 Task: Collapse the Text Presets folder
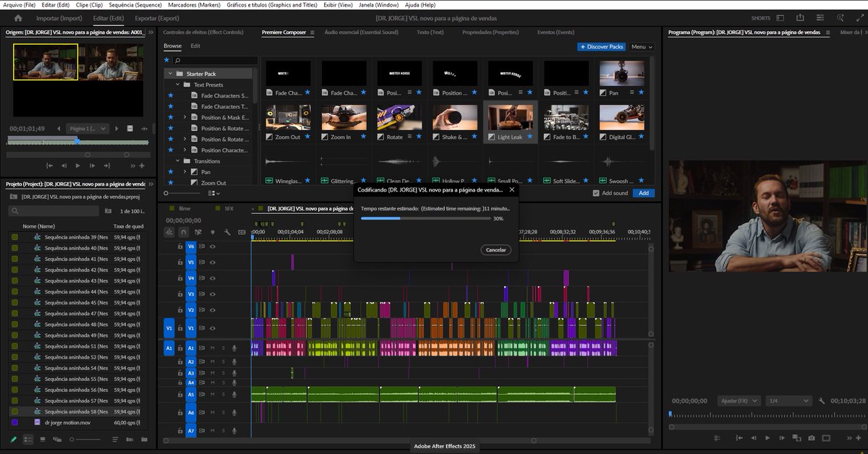tap(178, 85)
